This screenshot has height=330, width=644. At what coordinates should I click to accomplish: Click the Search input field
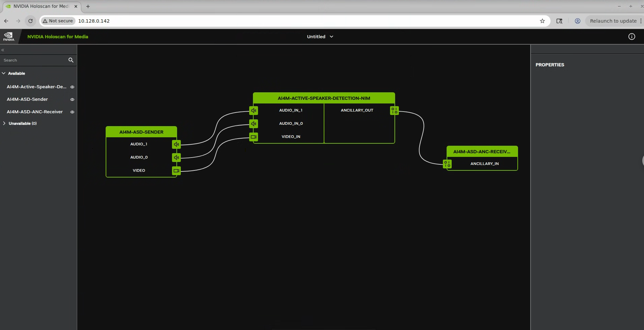click(34, 60)
